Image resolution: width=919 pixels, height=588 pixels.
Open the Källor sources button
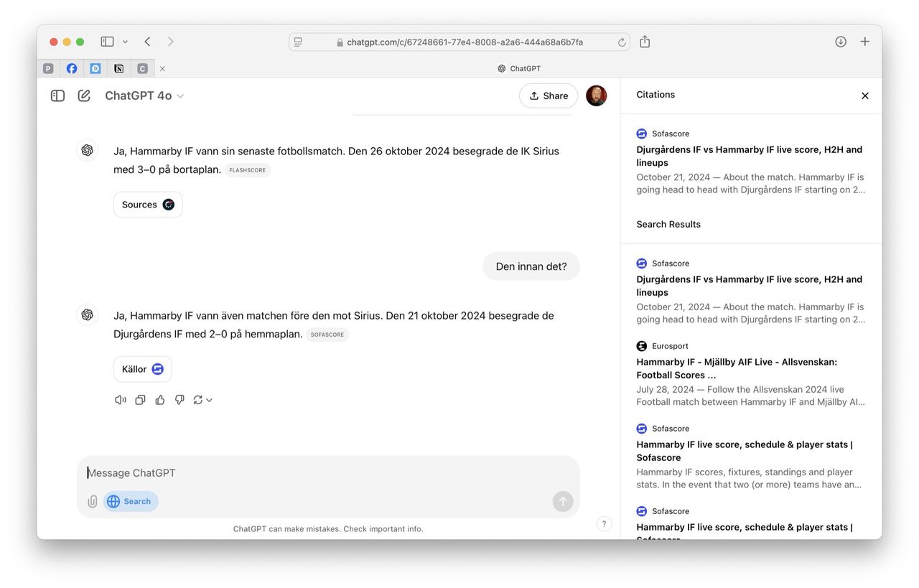[x=142, y=369]
